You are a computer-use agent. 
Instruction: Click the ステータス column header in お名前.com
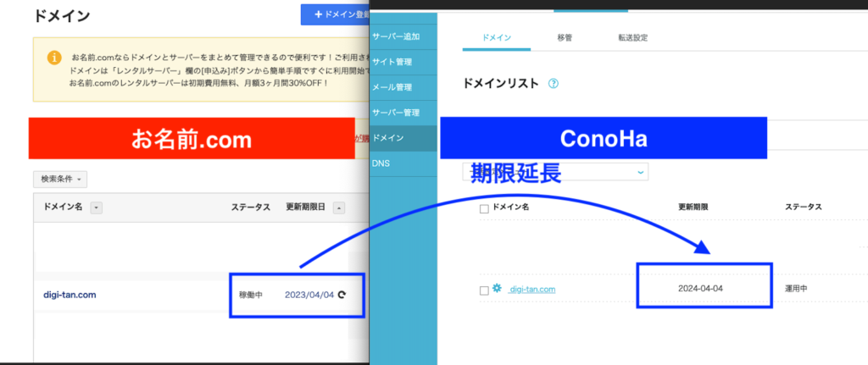[x=251, y=207]
